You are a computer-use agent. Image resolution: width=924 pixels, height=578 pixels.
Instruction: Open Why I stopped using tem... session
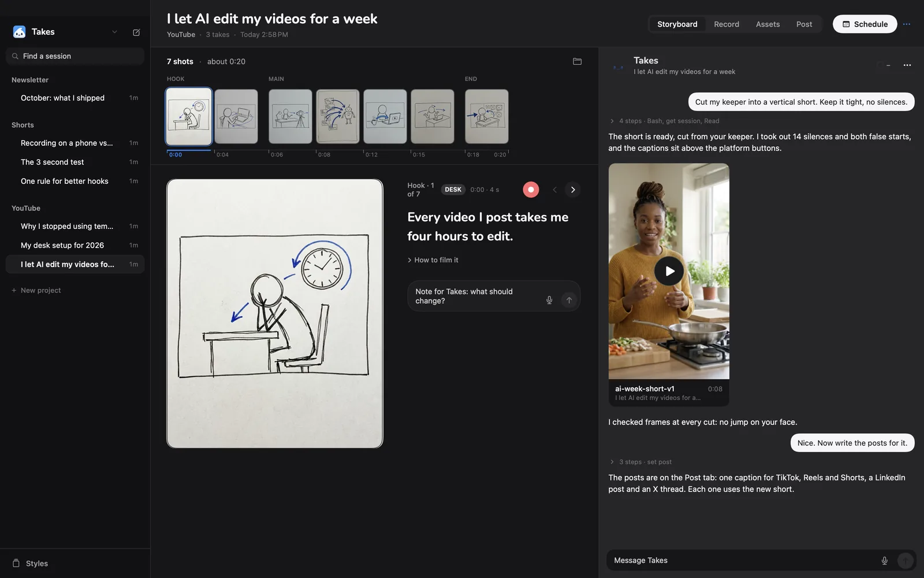click(x=75, y=226)
